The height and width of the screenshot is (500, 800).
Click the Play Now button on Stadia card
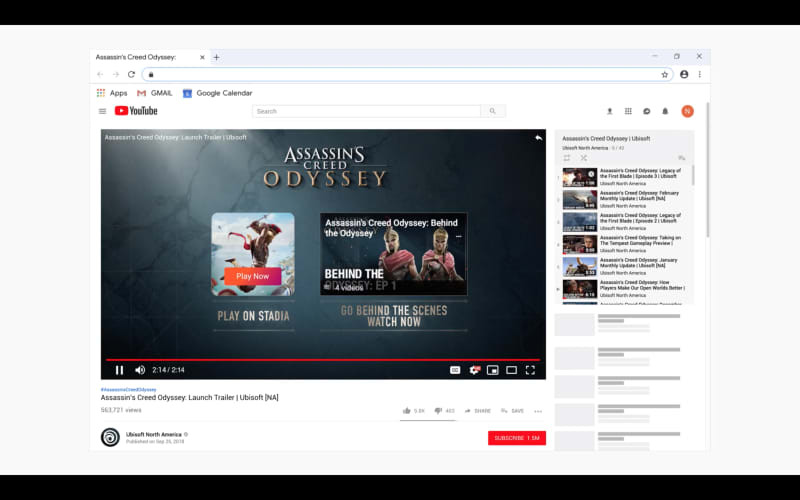[253, 276]
